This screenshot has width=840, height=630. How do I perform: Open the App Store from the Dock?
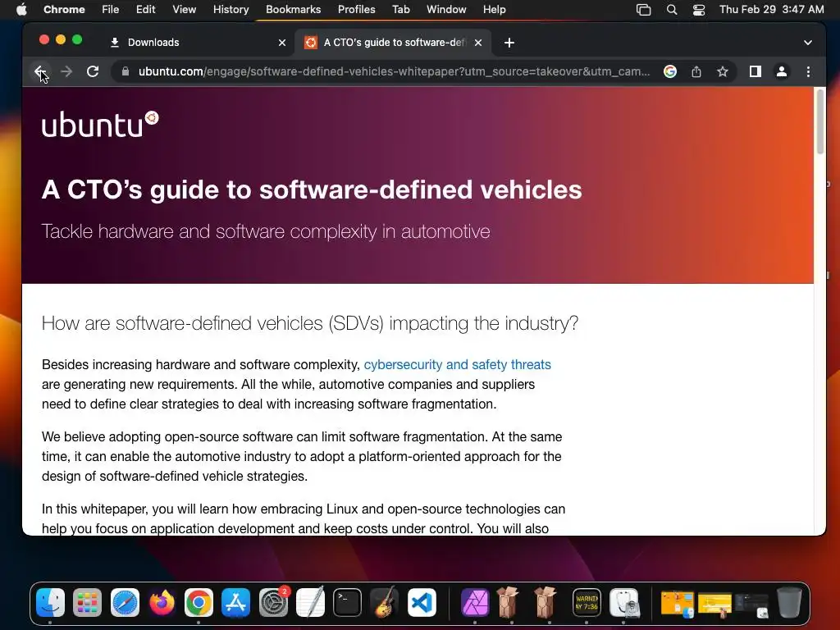point(235,603)
